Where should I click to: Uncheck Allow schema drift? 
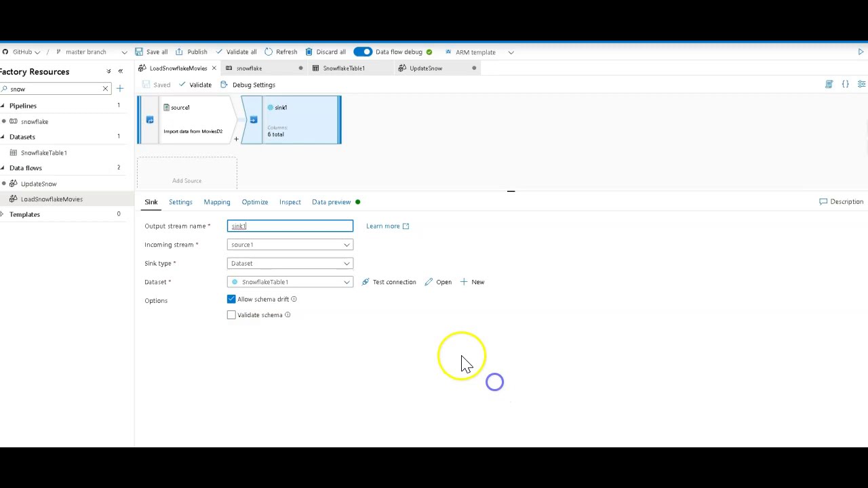click(231, 299)
